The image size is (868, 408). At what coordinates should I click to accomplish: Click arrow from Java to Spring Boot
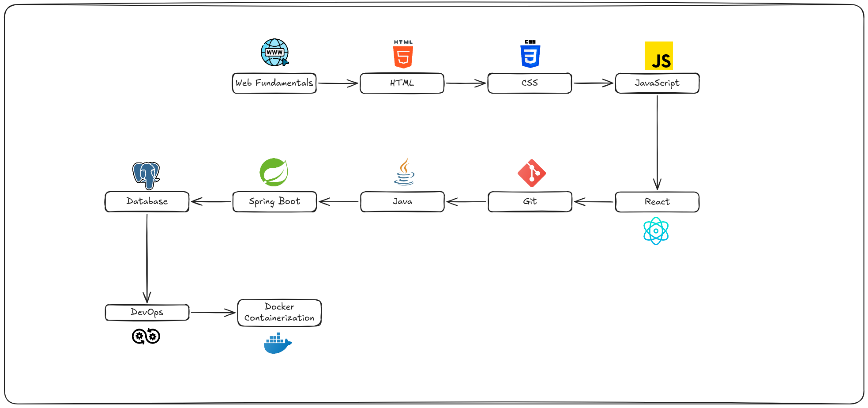tap(338, 202)
